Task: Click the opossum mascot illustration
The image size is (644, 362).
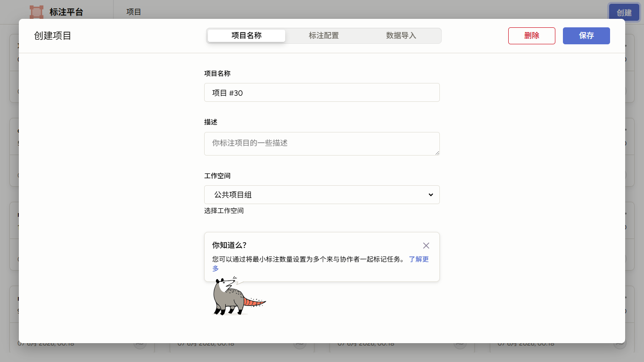Action: 239,296
